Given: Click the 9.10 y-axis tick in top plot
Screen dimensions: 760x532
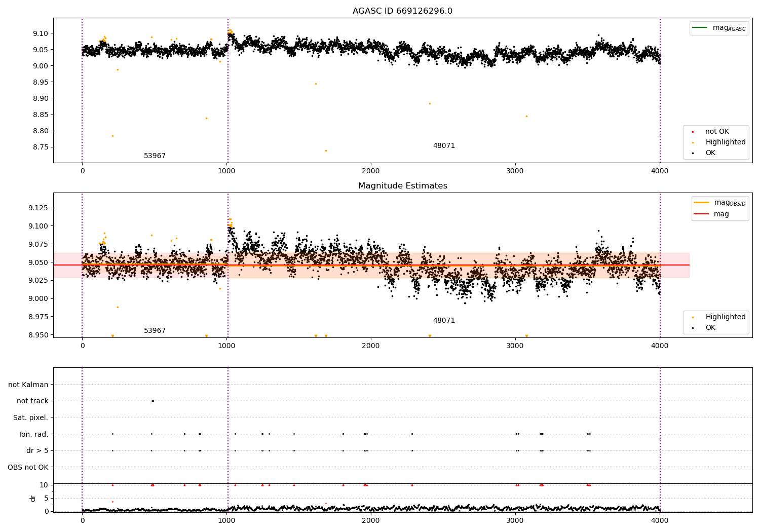Looking at the screenshot, I should tap(40, 33).
